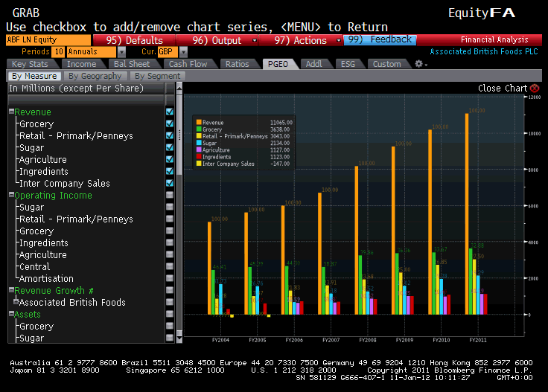Collapse the Revenue Growth # group
The image size is (548, 392).
click(11, 291)
